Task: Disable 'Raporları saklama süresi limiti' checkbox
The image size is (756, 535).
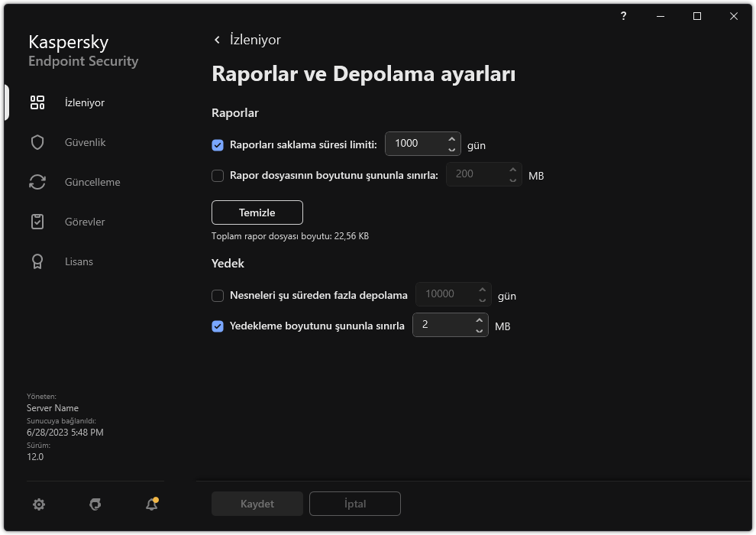Action: 218,144
